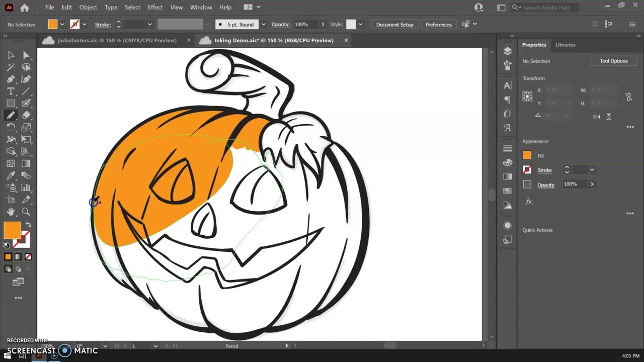Pick the Eyedropper tool
The image size is (644, 362).
pos(11,175)
